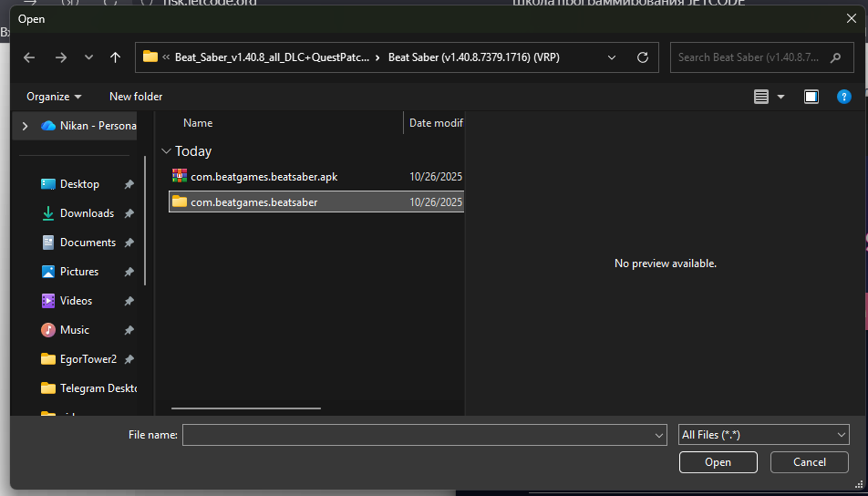Click the Cancel button
This screenshot has width=868, height=496.
810,462
